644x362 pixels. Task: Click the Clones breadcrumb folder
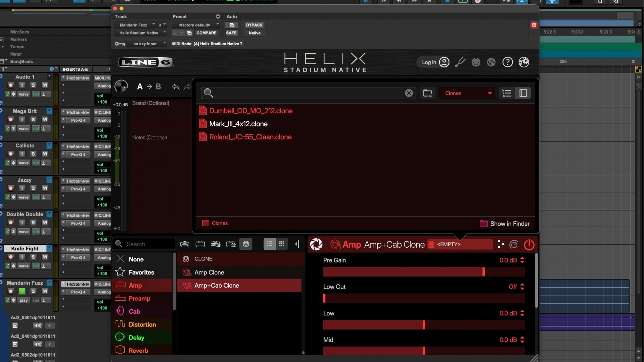tap(215, 223)
